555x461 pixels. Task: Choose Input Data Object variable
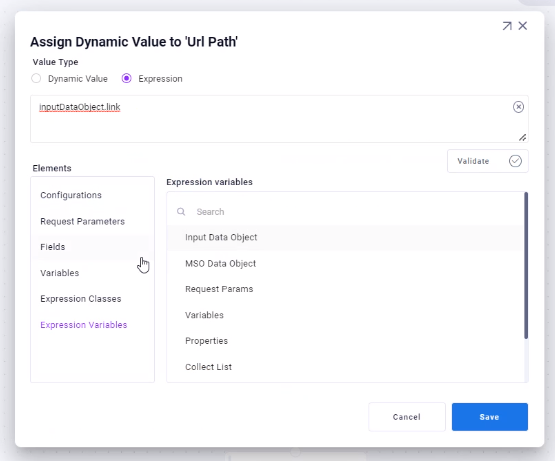point(345,238)
